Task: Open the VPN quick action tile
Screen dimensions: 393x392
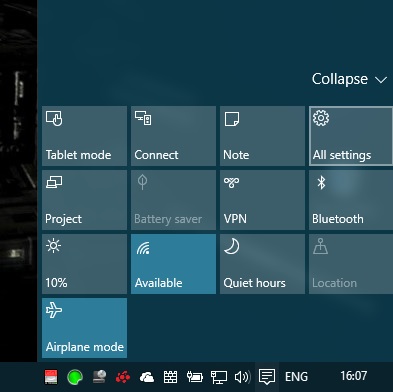Action: pyautogui.click(x=262, y=200)
